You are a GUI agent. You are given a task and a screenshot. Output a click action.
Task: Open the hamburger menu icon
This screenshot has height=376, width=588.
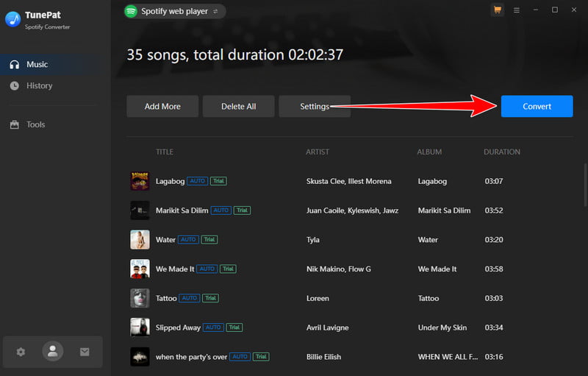click(517, 10)
